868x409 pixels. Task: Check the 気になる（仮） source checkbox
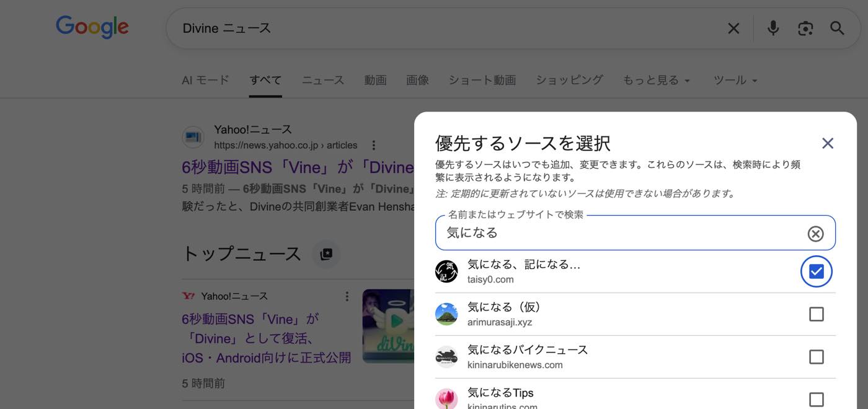[816, 314]
